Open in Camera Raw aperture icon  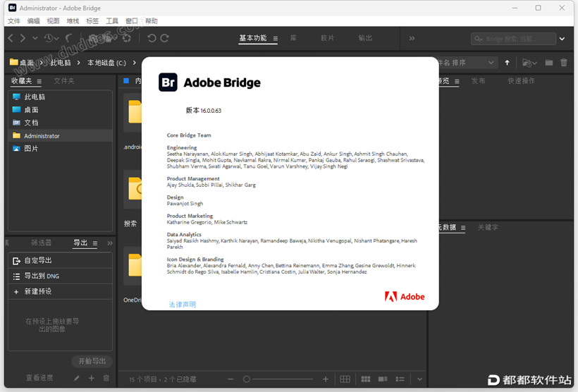(127, 38)
